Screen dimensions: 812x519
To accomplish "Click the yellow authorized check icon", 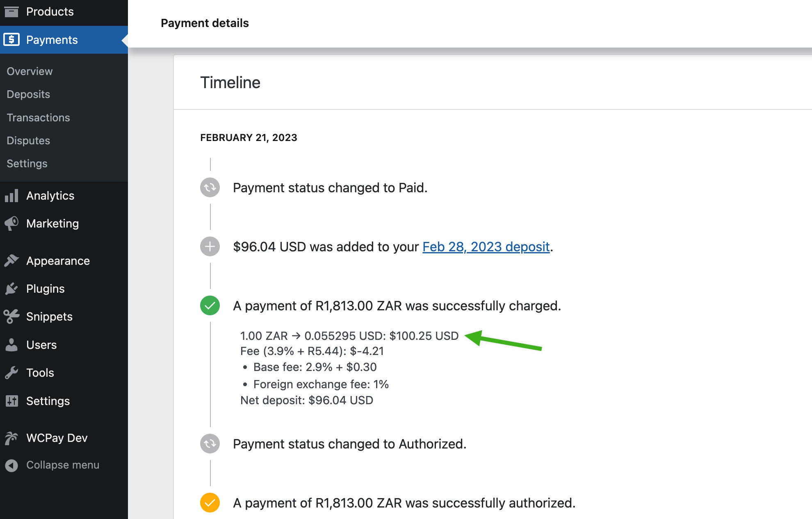I will tap(210, 503).
